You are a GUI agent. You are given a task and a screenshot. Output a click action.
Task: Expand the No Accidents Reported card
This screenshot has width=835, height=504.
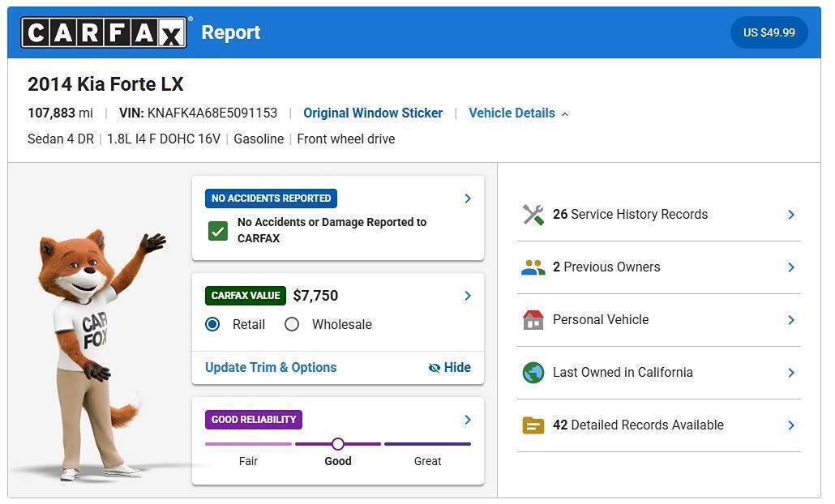tap(468, 199)
